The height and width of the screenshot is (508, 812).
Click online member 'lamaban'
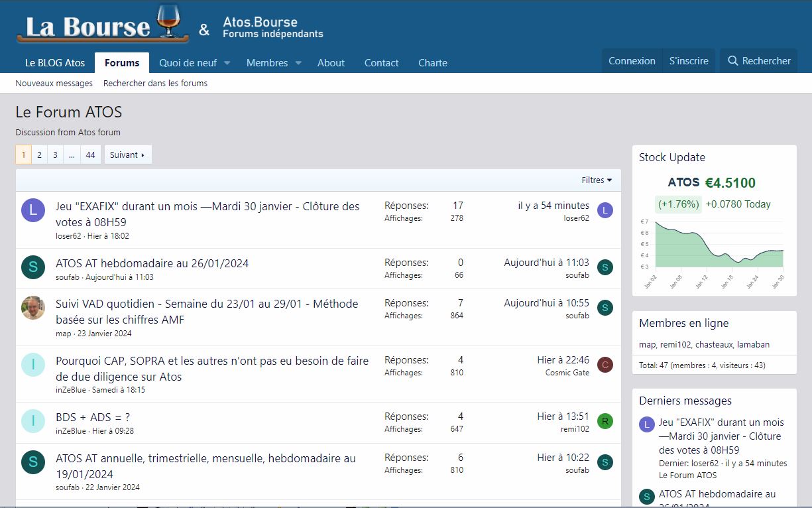(x=753, y=345)
